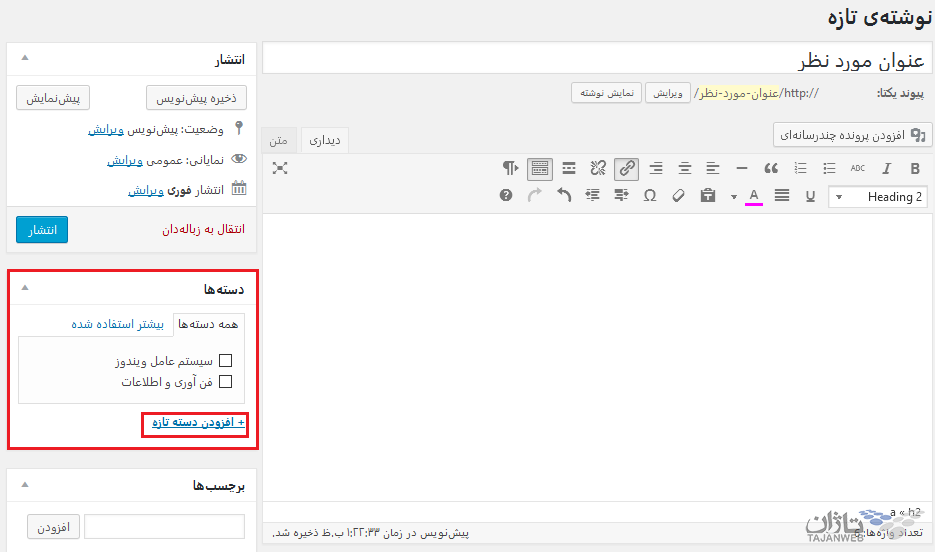Collapse the دسته‌ها panel with its triangle
Viewport: 935px width, 552px height.
(x=25, y=287)
